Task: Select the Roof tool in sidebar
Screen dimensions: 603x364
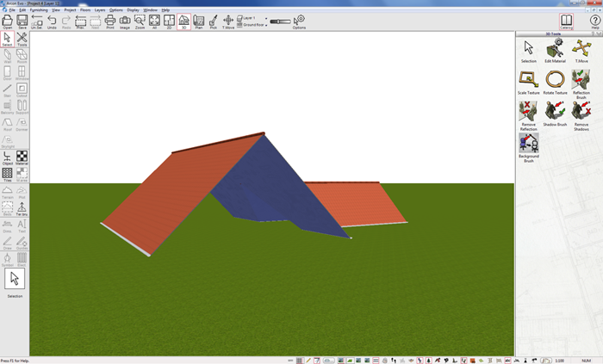Action: (7, 124)
